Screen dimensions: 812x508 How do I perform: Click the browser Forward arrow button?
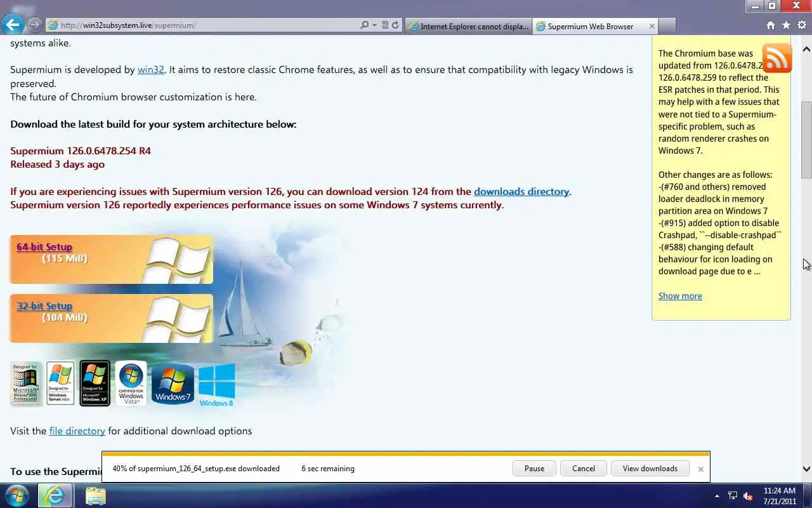coord(34,25)
